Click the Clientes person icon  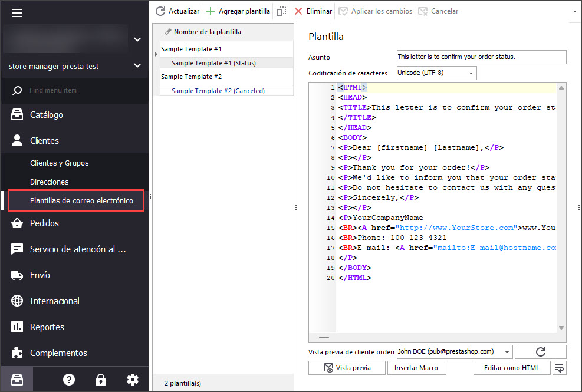[17, 140]
